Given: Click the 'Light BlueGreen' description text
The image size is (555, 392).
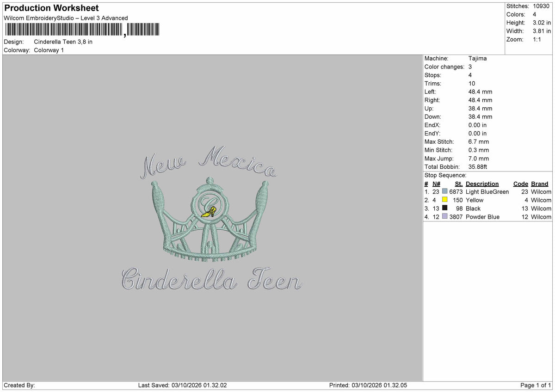Looking at the screenshot, I should [487, 192].
